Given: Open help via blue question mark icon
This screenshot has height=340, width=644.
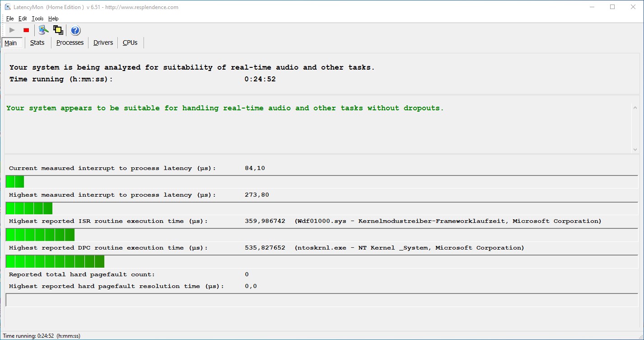Looking at the screenshot, I should (x=75, y=30).
